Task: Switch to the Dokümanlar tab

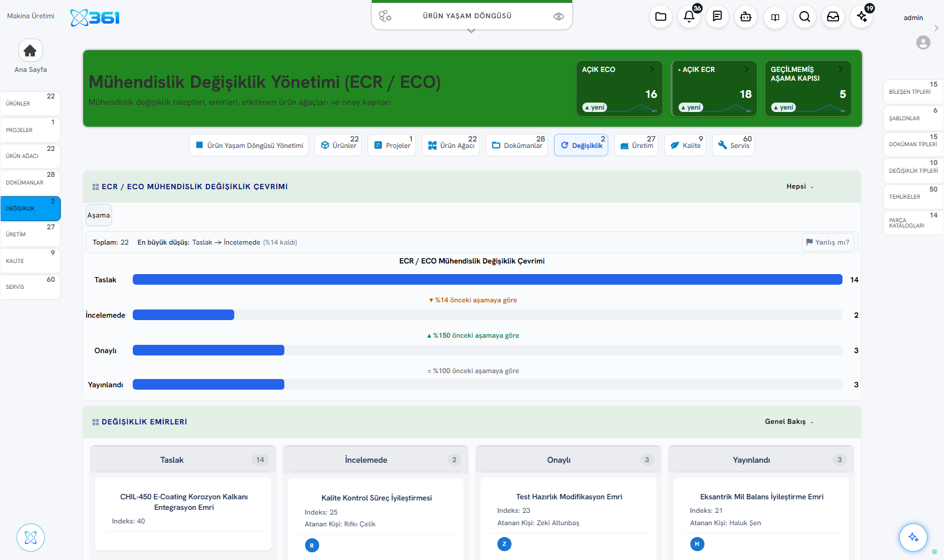Action: (x=517, y=145)
